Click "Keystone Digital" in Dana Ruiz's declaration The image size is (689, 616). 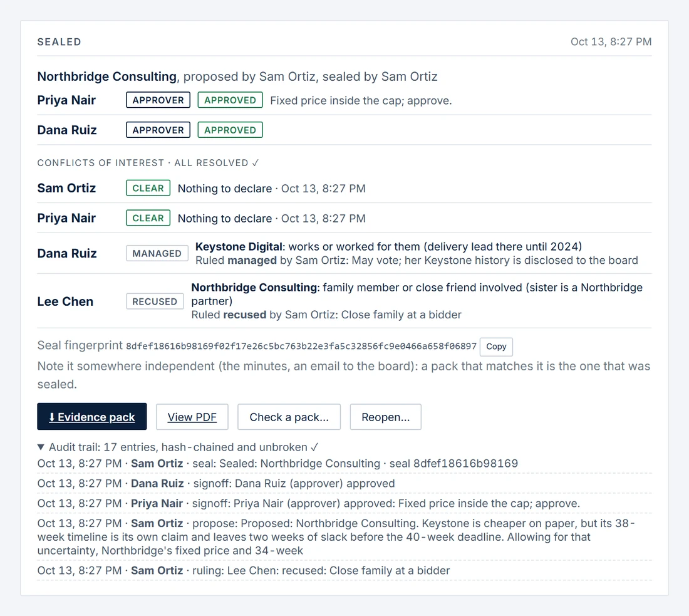click(239, 247)
